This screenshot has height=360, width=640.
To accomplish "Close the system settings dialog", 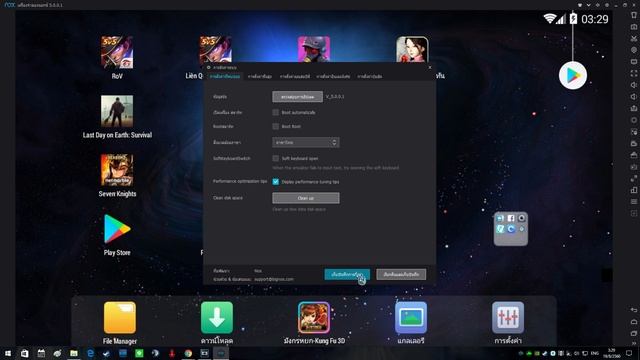I will pos(430,67).
